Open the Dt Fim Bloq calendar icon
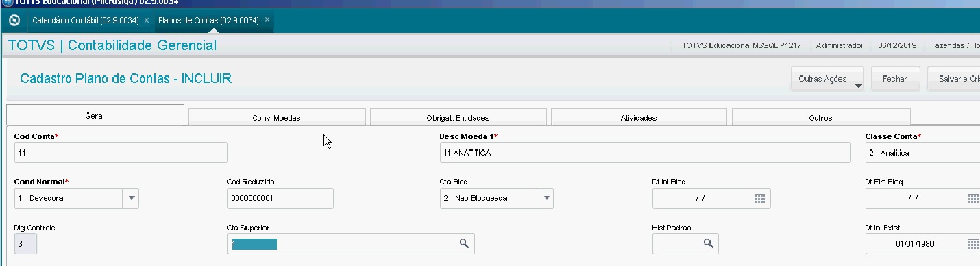980x266 pixels. pyautogui.click(x=972, y=199)
